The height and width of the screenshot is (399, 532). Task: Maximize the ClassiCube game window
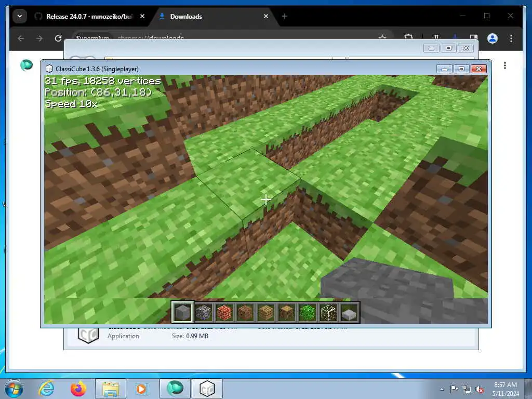(x=461, y=69)
